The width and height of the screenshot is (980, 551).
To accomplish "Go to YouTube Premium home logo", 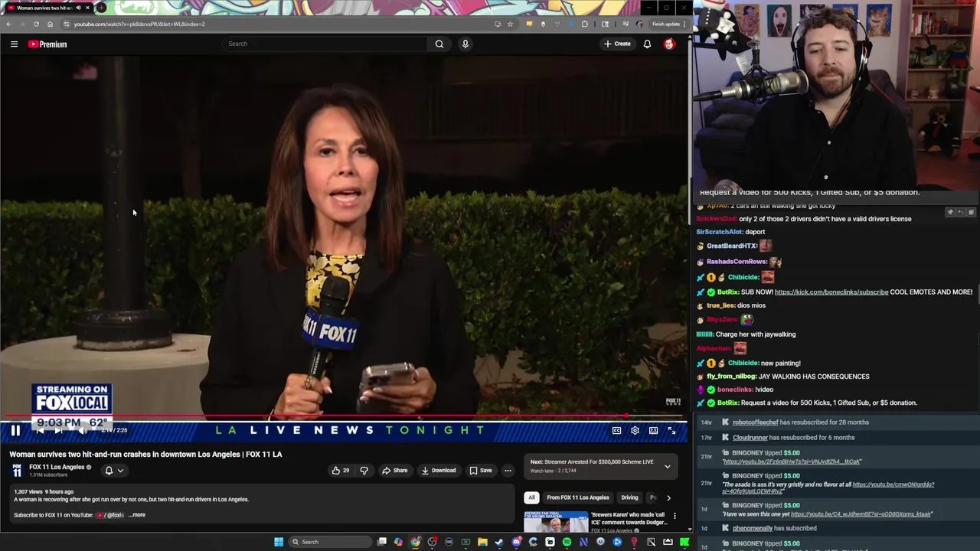I will pyautogui.click(x=48, y=44).
